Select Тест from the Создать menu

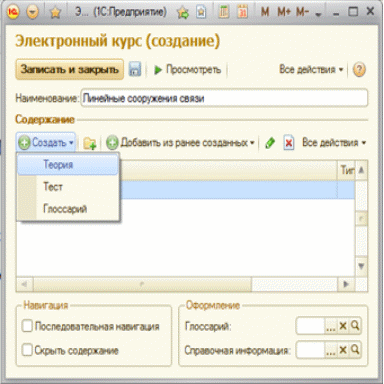pos(68,187)
